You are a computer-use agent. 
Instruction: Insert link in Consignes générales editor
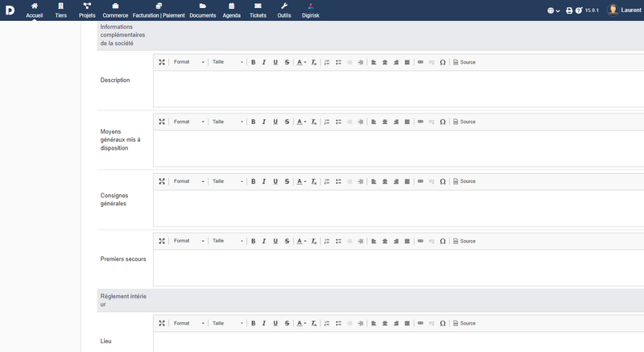tap(420, 181)
